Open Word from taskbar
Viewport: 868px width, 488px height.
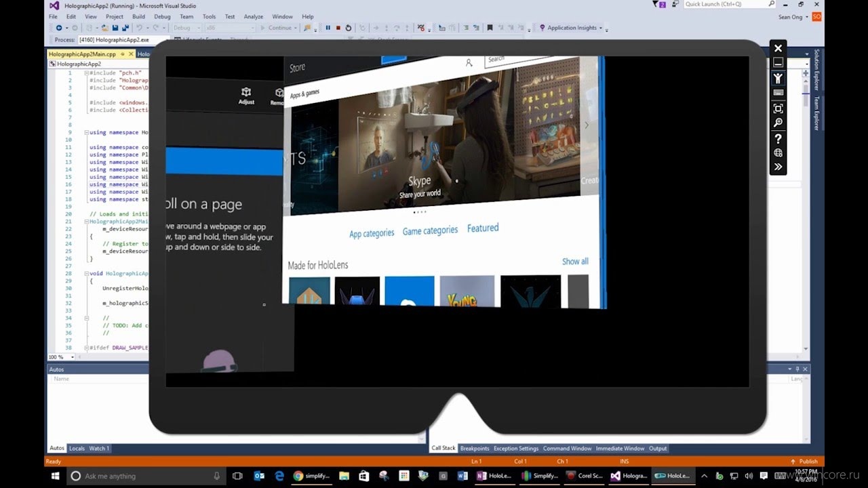pos(463,476)
